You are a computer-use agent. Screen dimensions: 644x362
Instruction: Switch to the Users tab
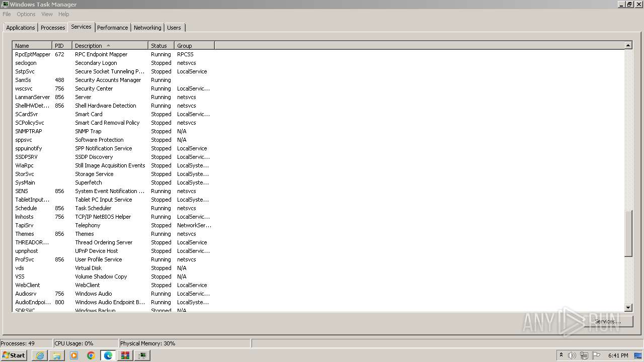coord(174,28)
